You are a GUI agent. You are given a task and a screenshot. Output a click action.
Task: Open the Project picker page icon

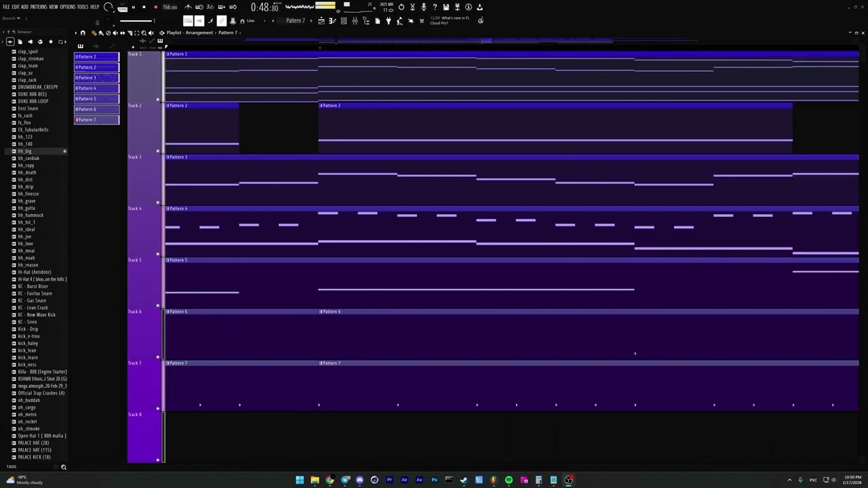tap(378, 21)
